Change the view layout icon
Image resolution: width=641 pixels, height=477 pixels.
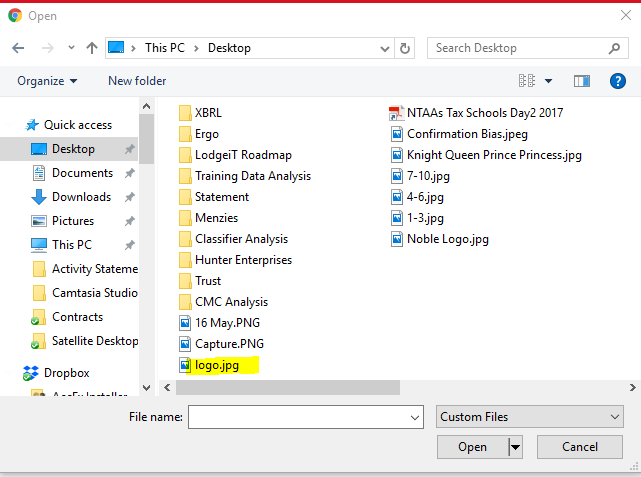[527, 81]
